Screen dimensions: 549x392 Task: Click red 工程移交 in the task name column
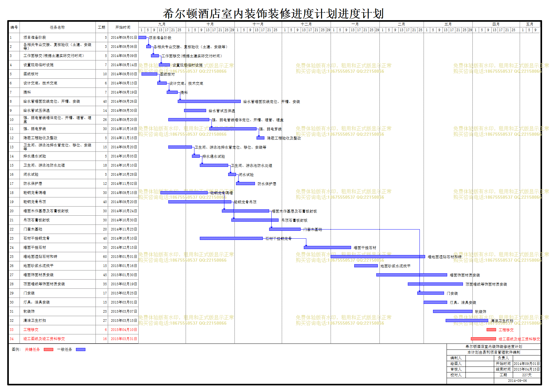(x=31, y=330)
